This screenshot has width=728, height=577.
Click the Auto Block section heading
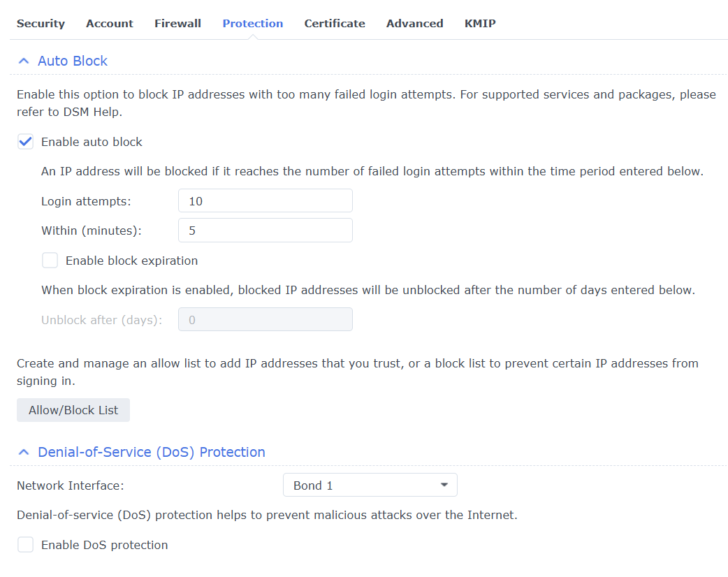[73, 61]
